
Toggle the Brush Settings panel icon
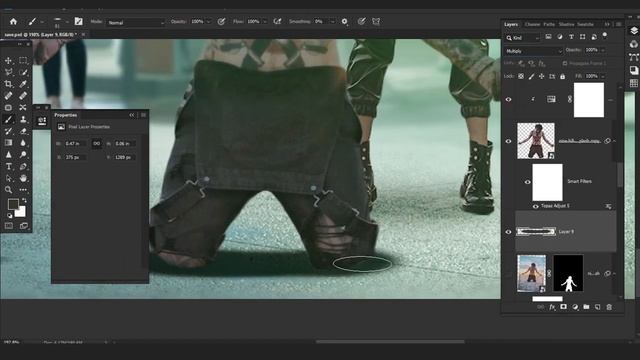click(x=78, y=22)
